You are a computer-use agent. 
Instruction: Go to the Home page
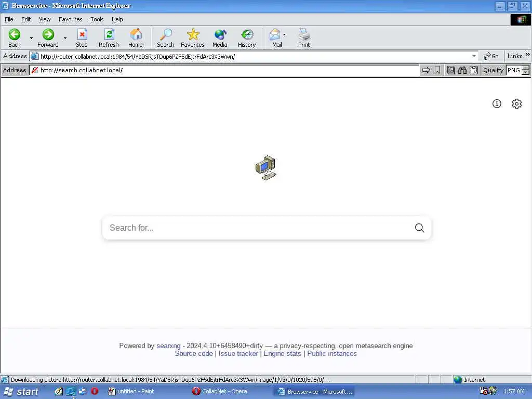point(136,37)
